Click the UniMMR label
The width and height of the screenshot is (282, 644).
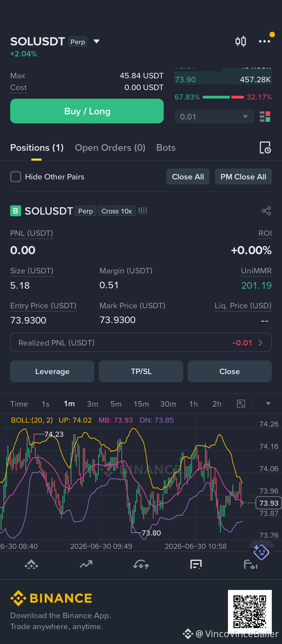point(256,271)
